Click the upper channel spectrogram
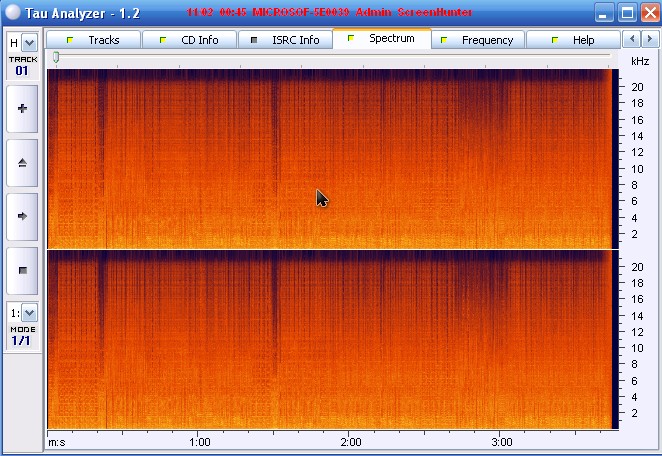This screenshot has height=456, width=662. tap(330, 158)
